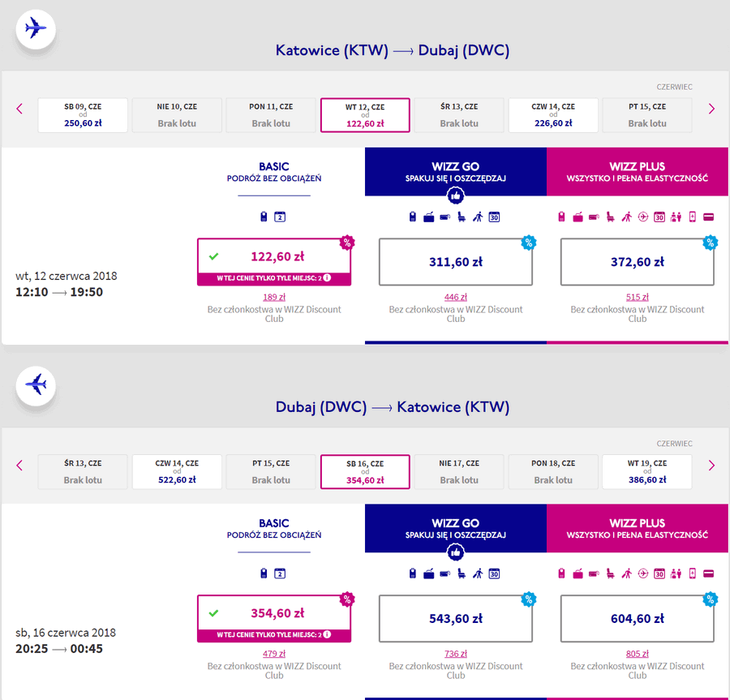Select the BASIC 122,60 zł outbound fare

click(x=274, y=262)
